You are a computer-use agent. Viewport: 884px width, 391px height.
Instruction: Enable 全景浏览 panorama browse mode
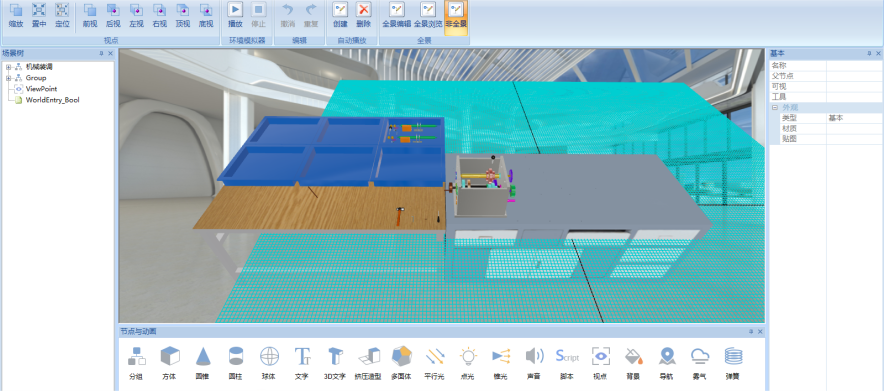(x=428, y=16)
